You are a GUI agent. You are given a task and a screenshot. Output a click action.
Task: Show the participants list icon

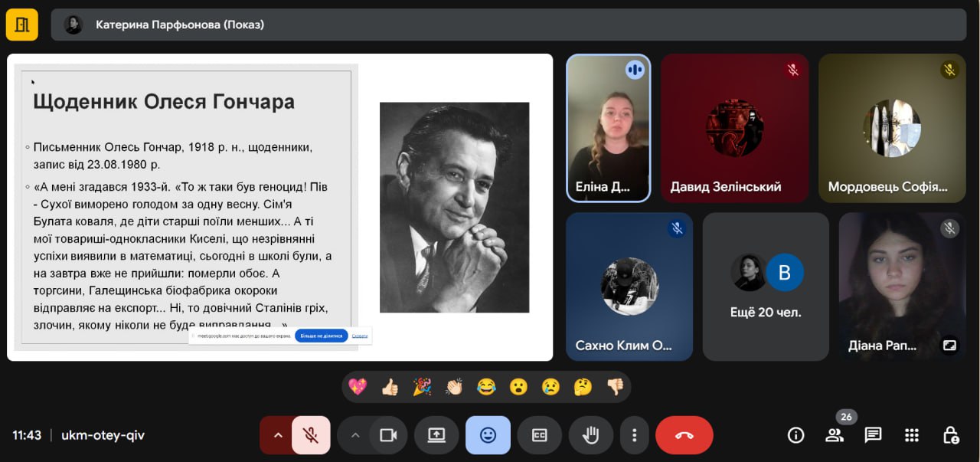tap(834, 435)
